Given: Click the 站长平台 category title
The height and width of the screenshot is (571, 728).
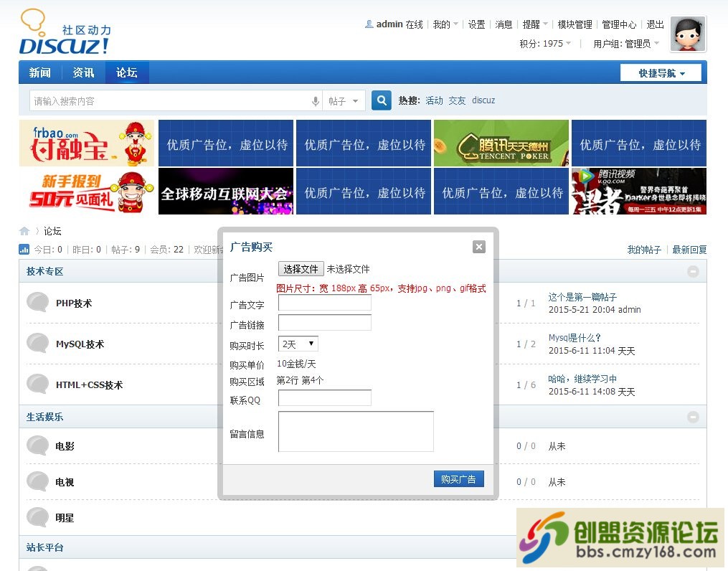Looking at the screenshot, I should [x=44, y=547].
